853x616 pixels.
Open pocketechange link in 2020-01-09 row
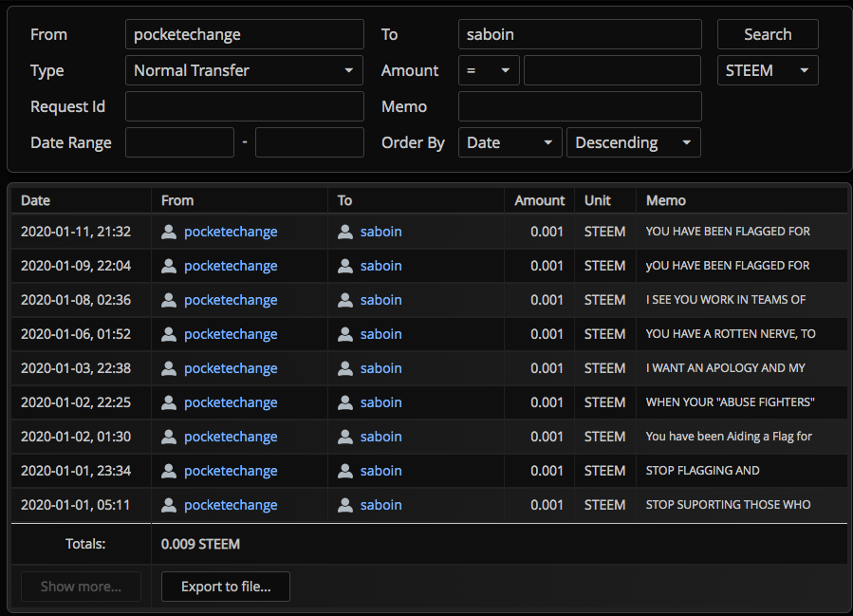click(x=231, y=266)
